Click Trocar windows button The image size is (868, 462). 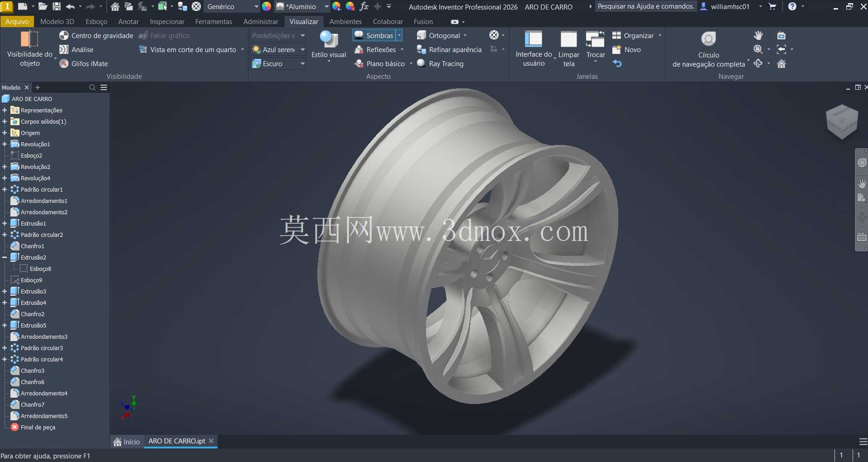596,45
